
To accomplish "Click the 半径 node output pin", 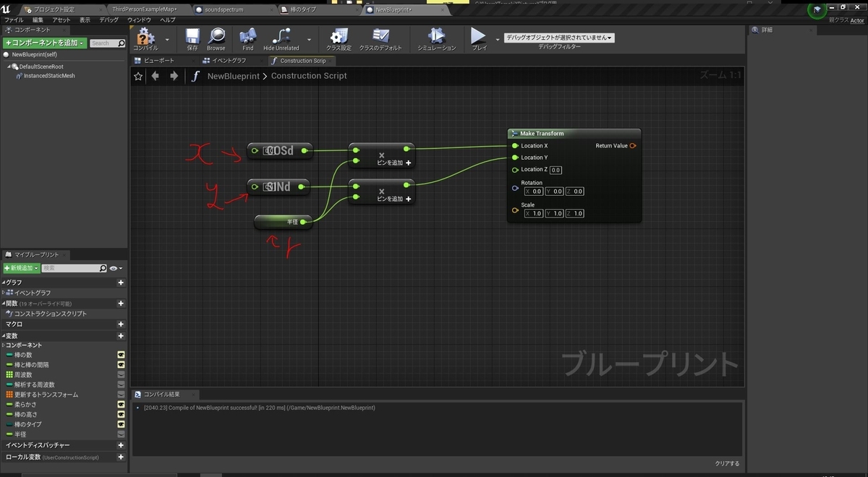I will click(303, 223).
